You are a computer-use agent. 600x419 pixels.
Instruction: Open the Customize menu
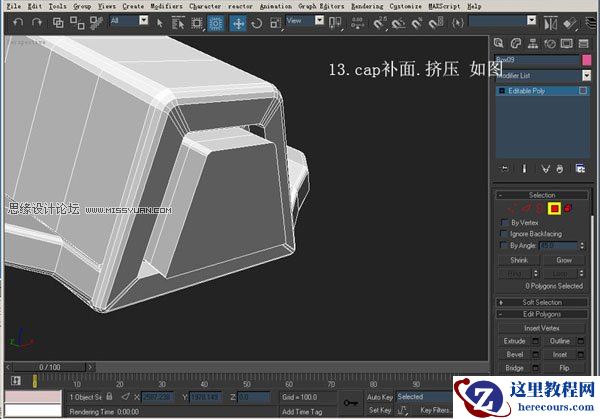point(406,6)
